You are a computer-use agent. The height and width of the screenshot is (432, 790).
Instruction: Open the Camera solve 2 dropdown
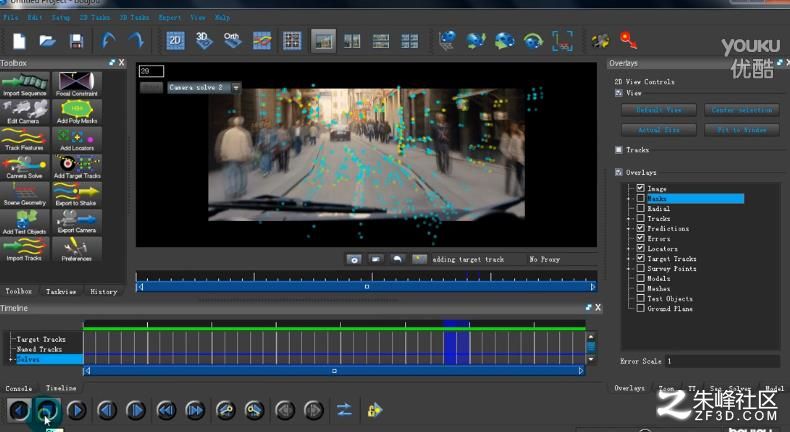(x=236, y=88)
